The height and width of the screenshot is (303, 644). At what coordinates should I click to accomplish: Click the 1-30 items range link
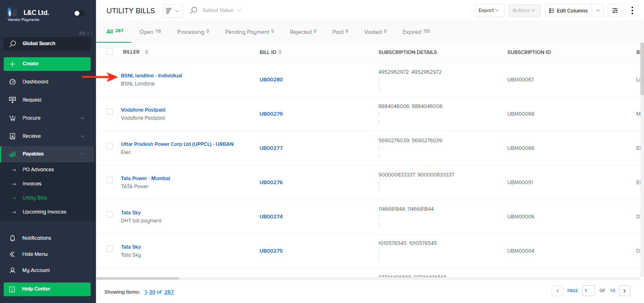pos(150,292)
